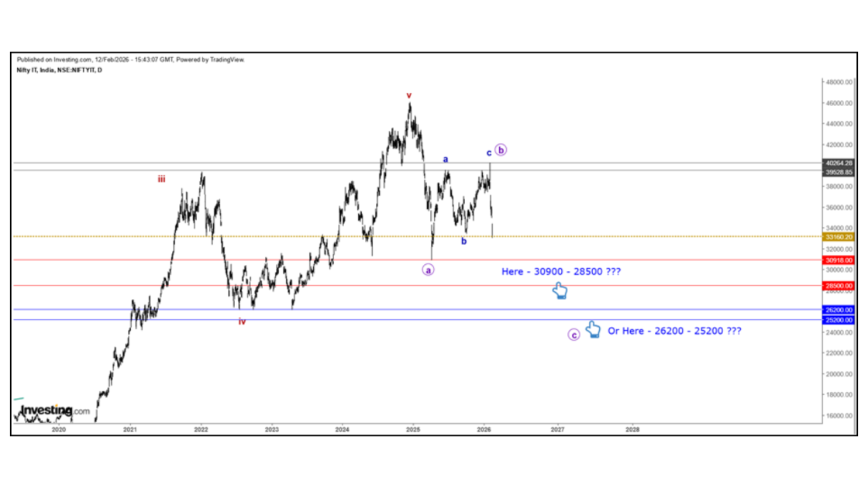Click the pointing hand beside 'Or Here - 26200'
The image size is (868, 488).
[x=593, y=329]
